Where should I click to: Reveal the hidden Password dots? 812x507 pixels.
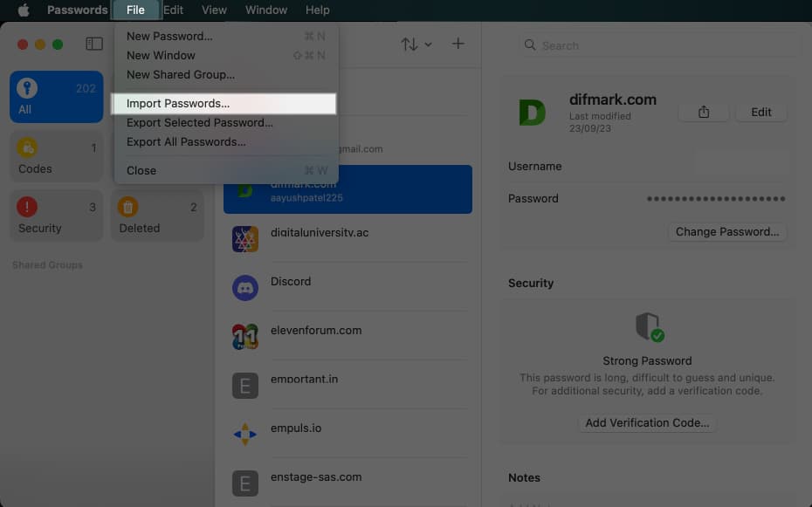(716, 199)
